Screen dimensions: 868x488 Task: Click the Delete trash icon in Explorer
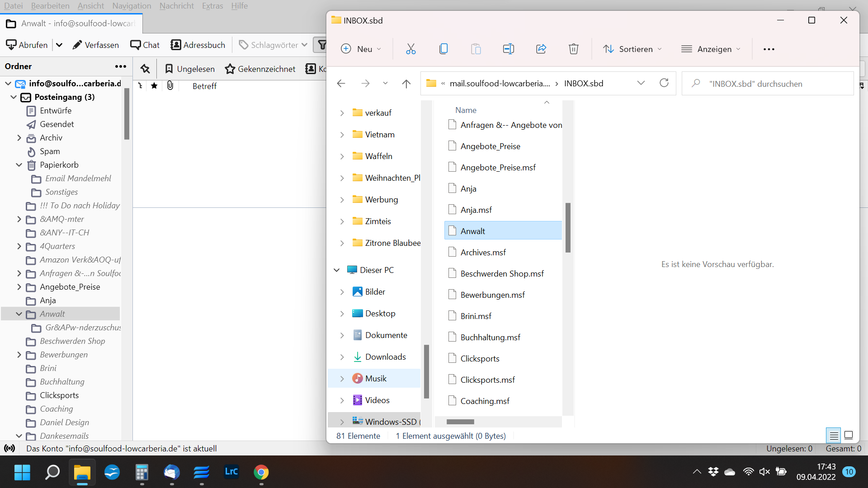pyautogui.click(x=573, y=49)
